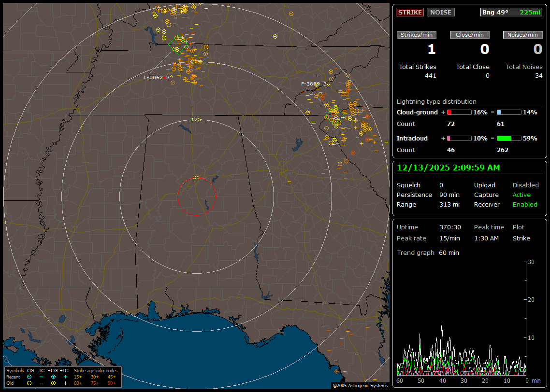Image resolution: width=550 pixels, height=392 pixels.
Task: Click the recent +IC cyan plus symbol
Action: click(65, 377)
